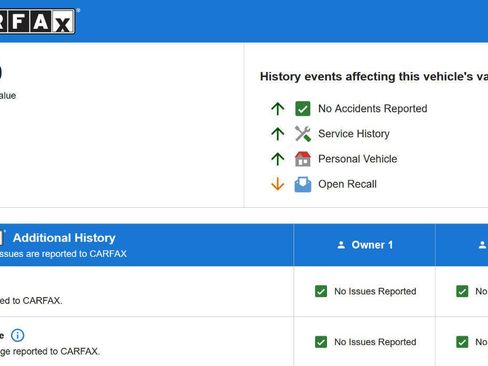488x366 pixels.
Task: Click the green up arrow by Service History
Action: (277, 134)
